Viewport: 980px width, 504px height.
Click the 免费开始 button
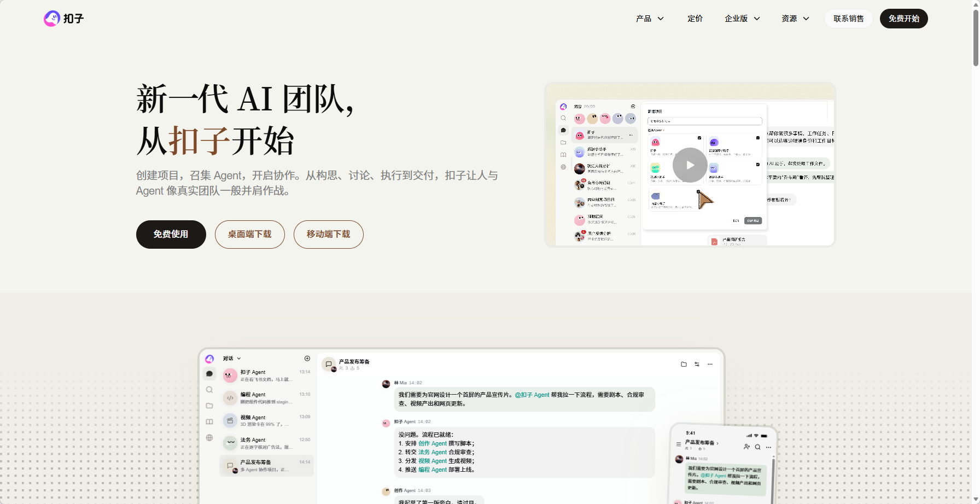pos(903,19)
